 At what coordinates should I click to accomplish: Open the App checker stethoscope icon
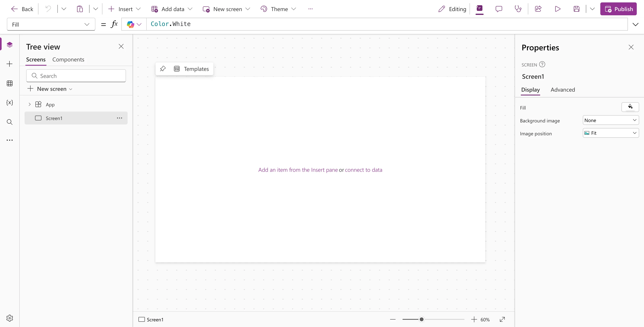[x=518, y=9]
